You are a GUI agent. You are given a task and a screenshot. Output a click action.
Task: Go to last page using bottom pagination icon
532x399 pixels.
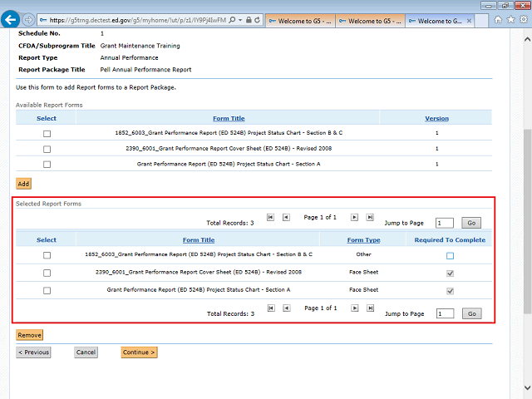[x=370, y=308]
